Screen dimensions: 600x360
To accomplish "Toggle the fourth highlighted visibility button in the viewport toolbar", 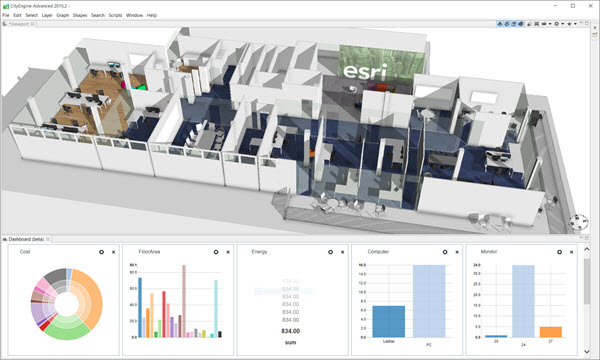I will (x=520, y=24).
